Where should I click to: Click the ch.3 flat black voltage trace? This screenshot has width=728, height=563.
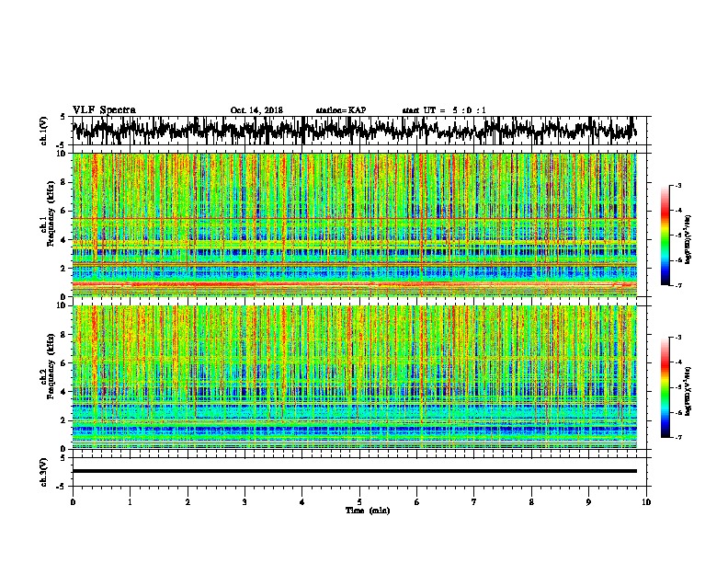pos(355,471)
